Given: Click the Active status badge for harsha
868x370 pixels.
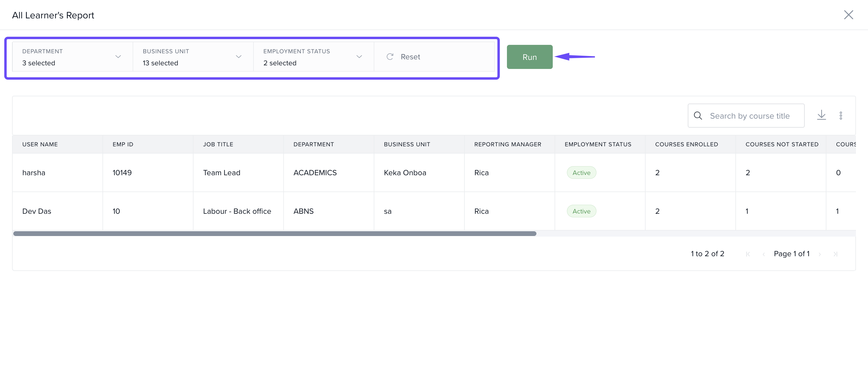Looking at the screenshot, I should tap(581, 173).
